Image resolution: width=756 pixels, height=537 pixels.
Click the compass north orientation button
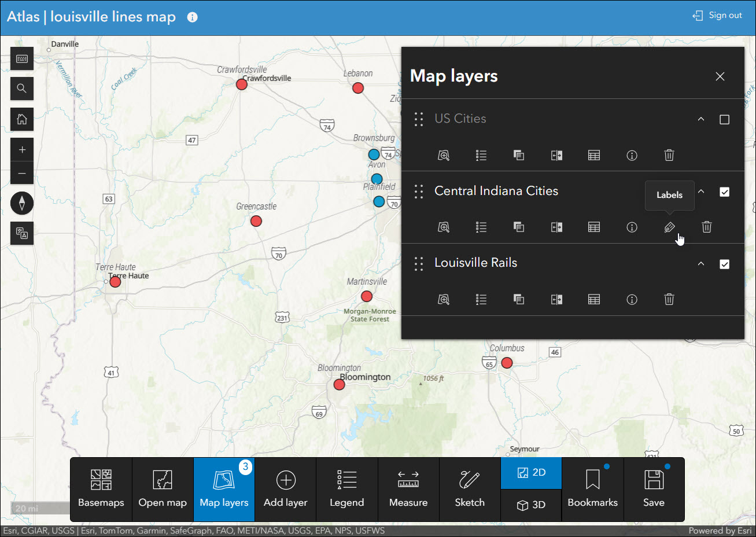22,203
